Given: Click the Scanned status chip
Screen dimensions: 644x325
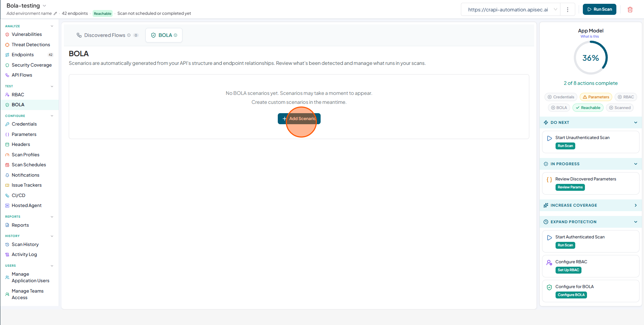Looking at the screenshot, I should pyautogui.click(x=620, y=108).
